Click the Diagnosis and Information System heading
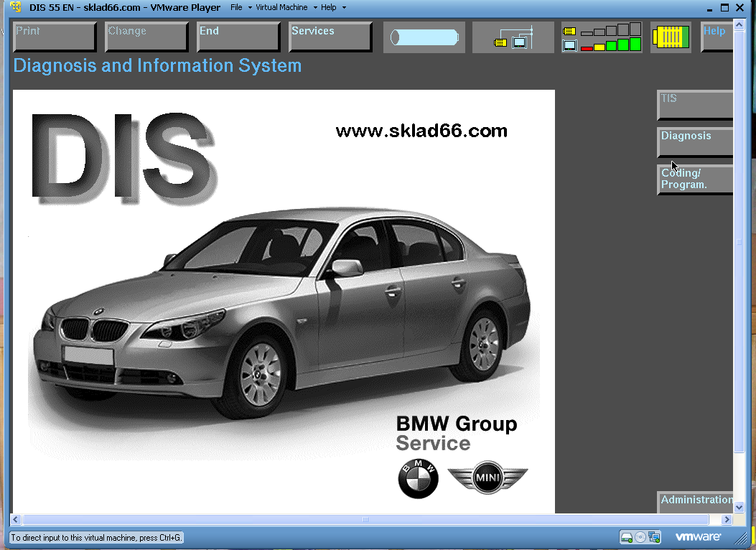Screen dimensions: 756x550 pyautogui.click(x=157, y=65)
